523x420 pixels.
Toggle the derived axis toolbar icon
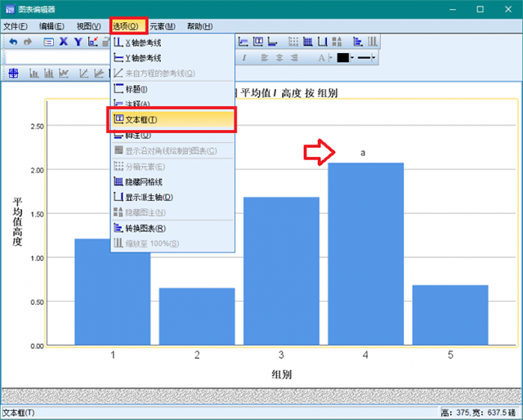pyautogui.click(x=322, y=42)
